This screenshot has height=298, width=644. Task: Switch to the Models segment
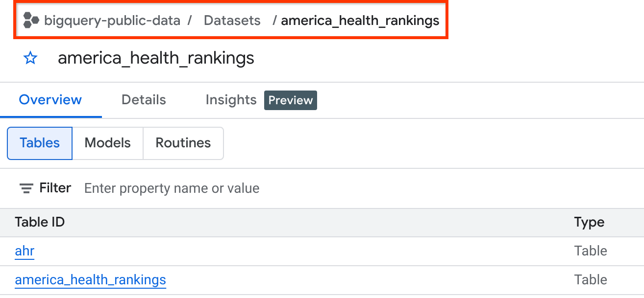coord(108,143)
